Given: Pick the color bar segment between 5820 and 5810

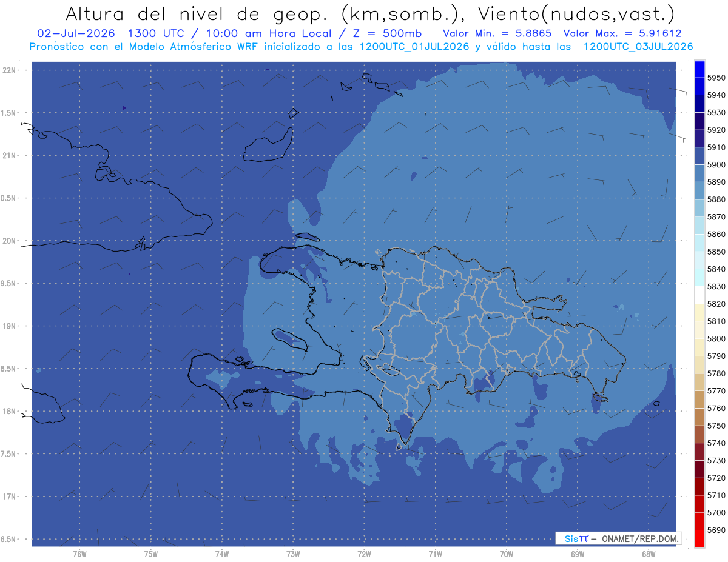Looking at the screenshot, I should (699, 313).
